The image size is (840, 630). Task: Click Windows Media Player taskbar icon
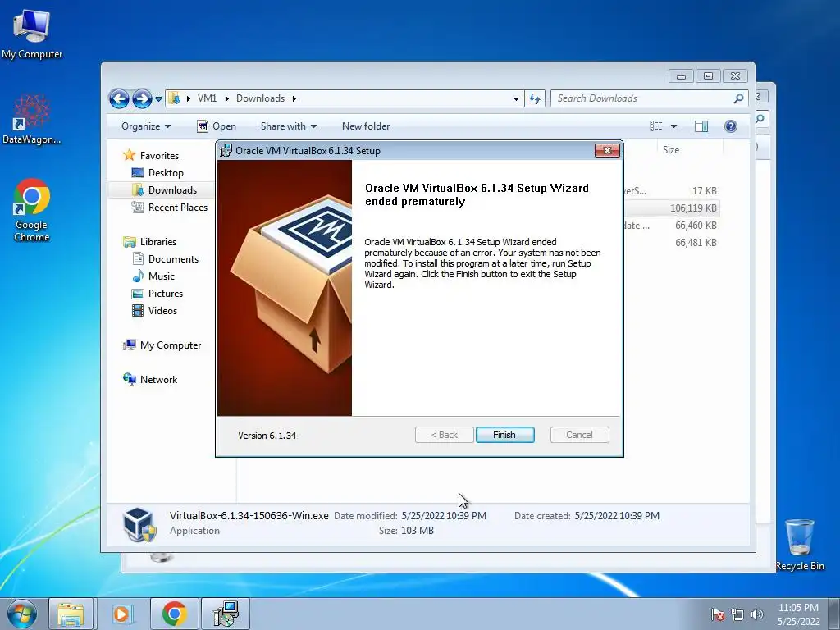tap(121, 614)
